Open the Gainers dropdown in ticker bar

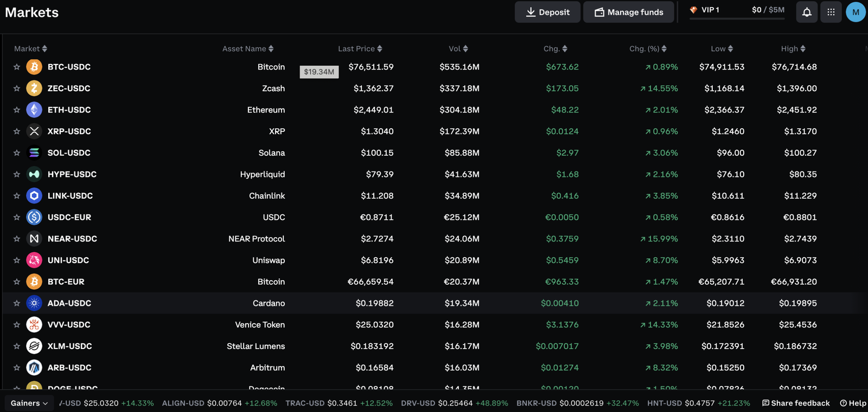coord(29,403)
